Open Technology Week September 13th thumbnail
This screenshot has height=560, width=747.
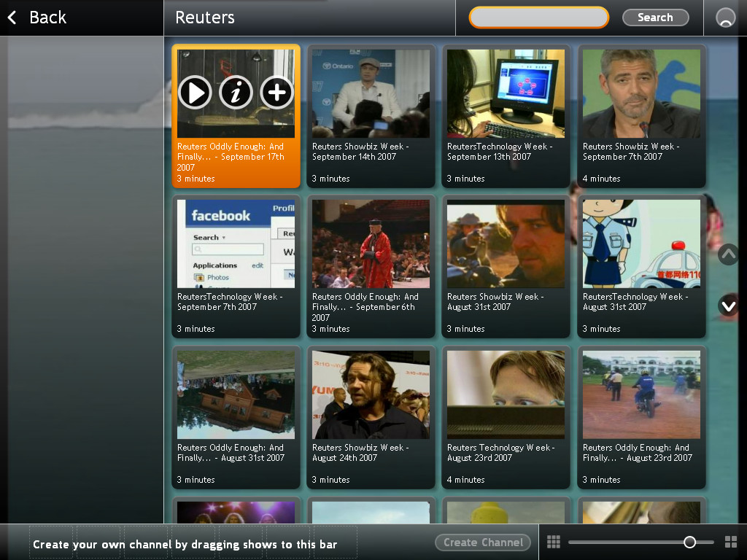[506, 94]
